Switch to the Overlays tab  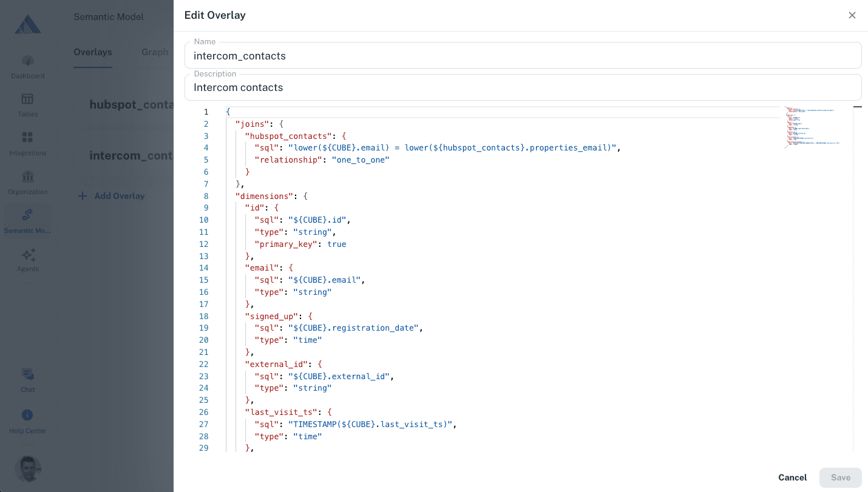point(93,52)
